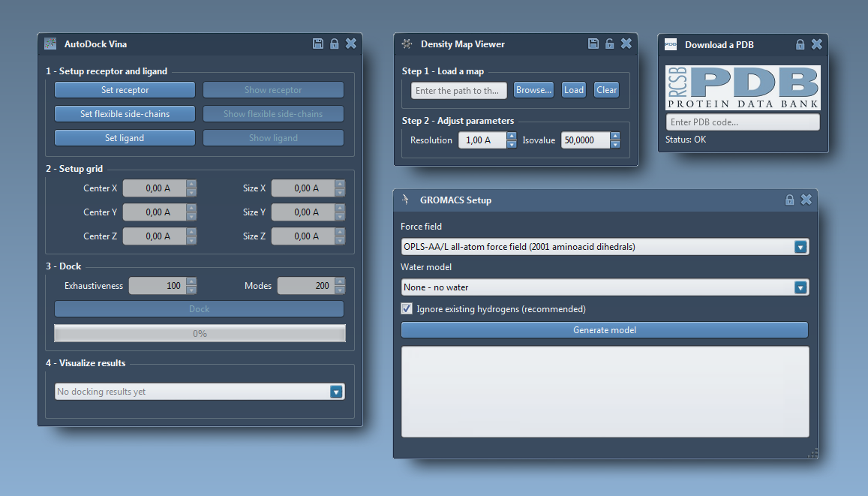Close the Density Map Viewer panel
The height and width of the screenshot is (496, 868).
[626, 44]
